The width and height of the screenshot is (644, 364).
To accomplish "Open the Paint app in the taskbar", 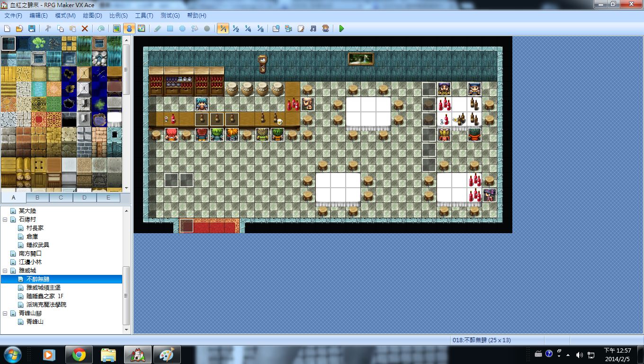I will tap(166, 355).
